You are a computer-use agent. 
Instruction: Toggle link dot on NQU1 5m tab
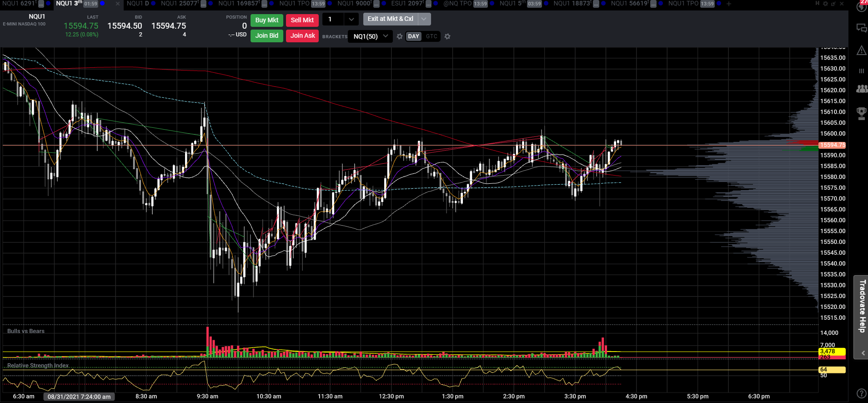click(x=546, y=4)
